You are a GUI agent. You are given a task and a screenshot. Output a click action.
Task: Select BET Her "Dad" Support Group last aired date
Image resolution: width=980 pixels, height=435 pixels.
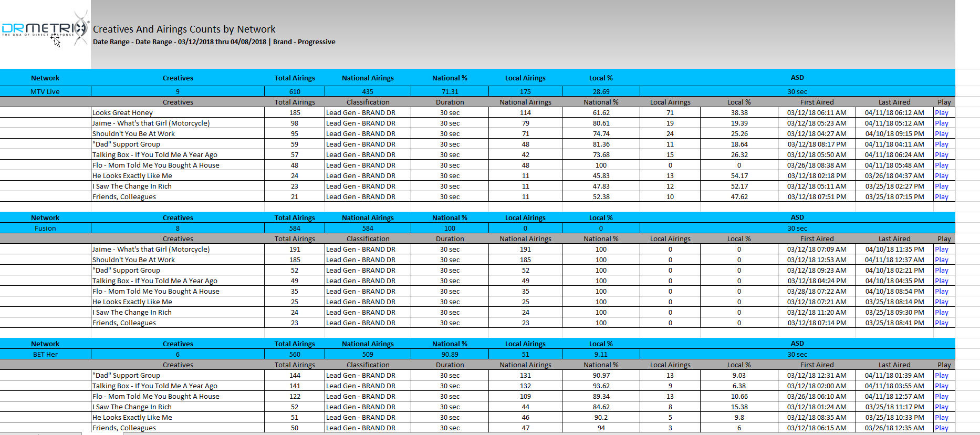pyautogui.click(x=894, y=375)
